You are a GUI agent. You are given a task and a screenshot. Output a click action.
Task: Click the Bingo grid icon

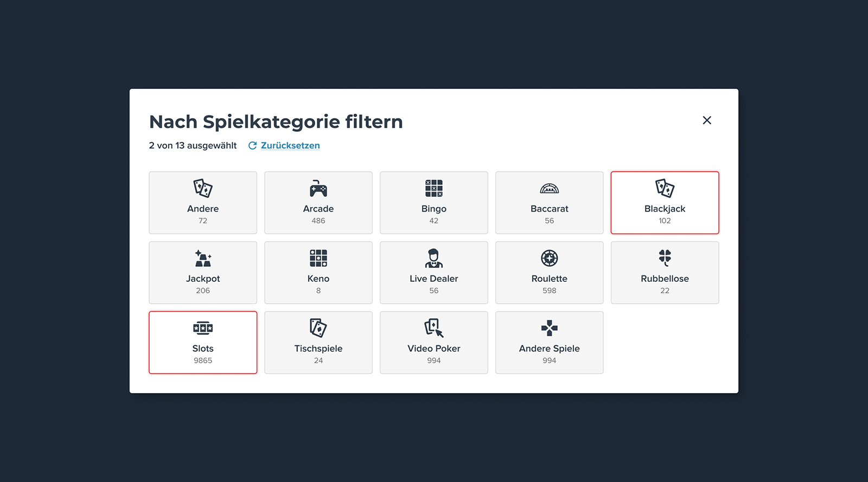(x=434, y=188)
